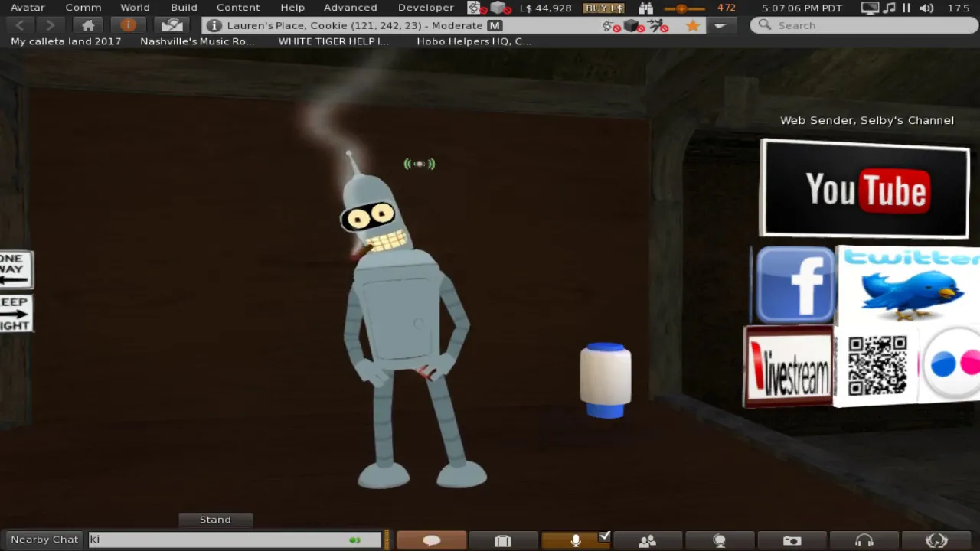Viewport: 980px width, 551px height.
Task: Click the info icon in the location bar
Action: pos(215,25)
